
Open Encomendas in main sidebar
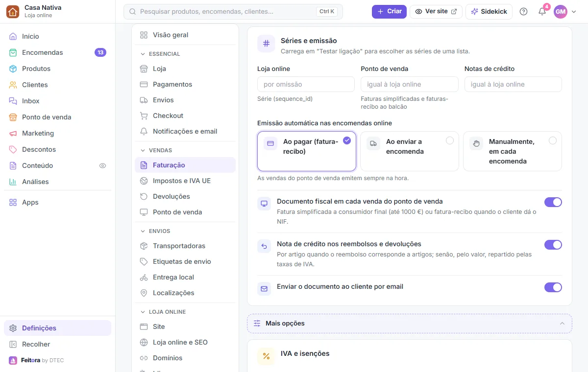[x=58, y=52]
